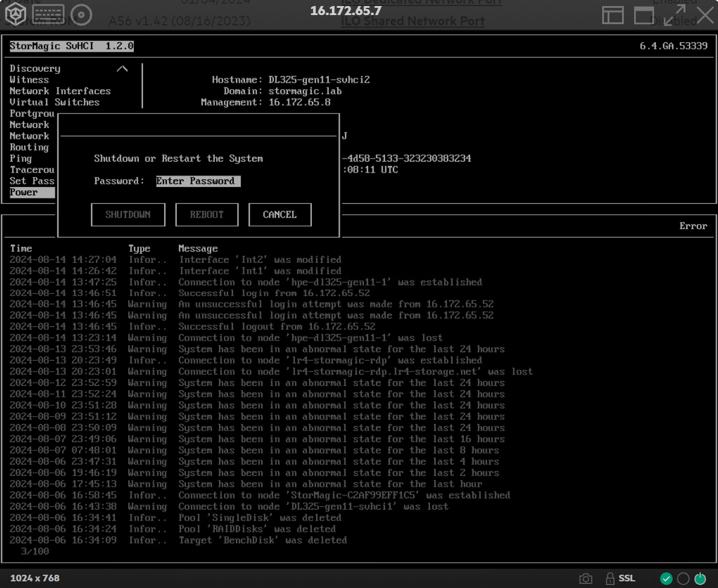The height and width of the screenshot is (588, 718).
Task: Click Successful logout from 16.172.65.52 entry
Action: pos(276,327)
